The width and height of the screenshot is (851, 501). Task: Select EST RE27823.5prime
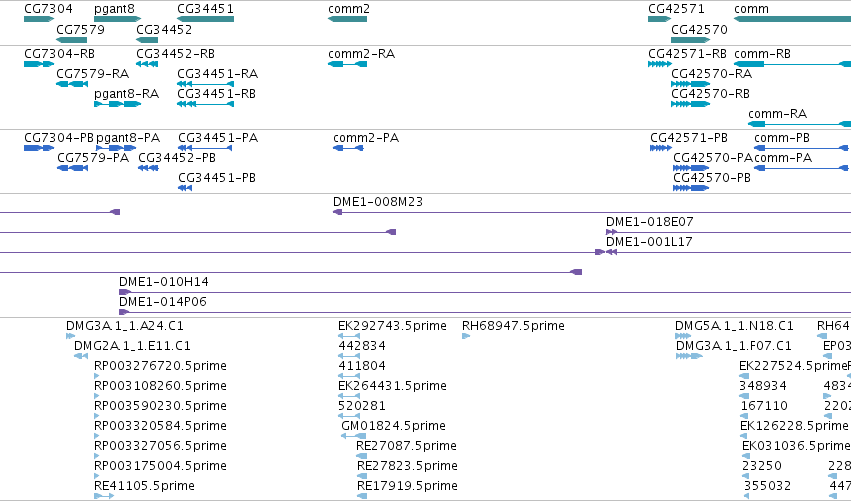pos(361,477)
